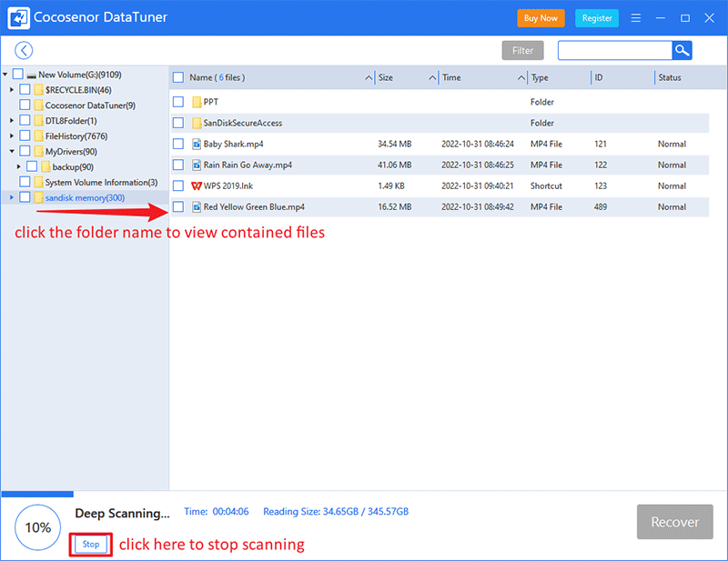Screen dimensions: 728x561
Task: Click the Rain Rain Go Away.mp4 file icon
Action: (x=197, y=165)
